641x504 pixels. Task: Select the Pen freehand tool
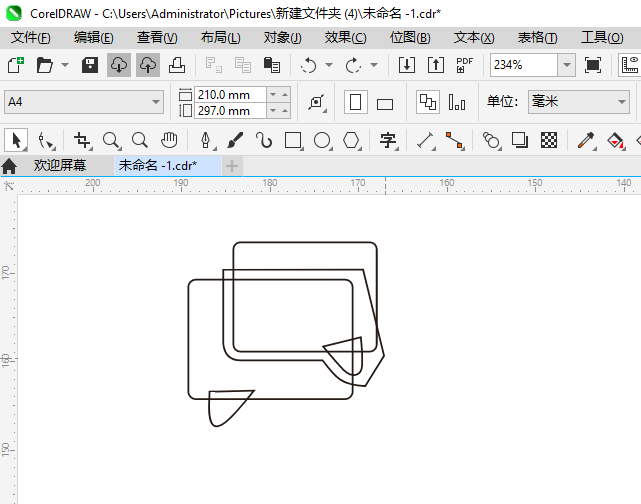tap(206, 140)
